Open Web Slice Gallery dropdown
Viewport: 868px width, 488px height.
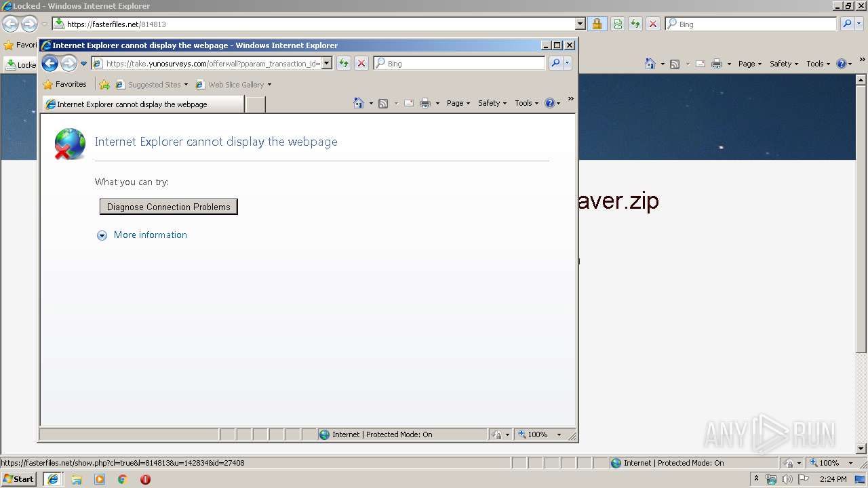click(233, 85)
